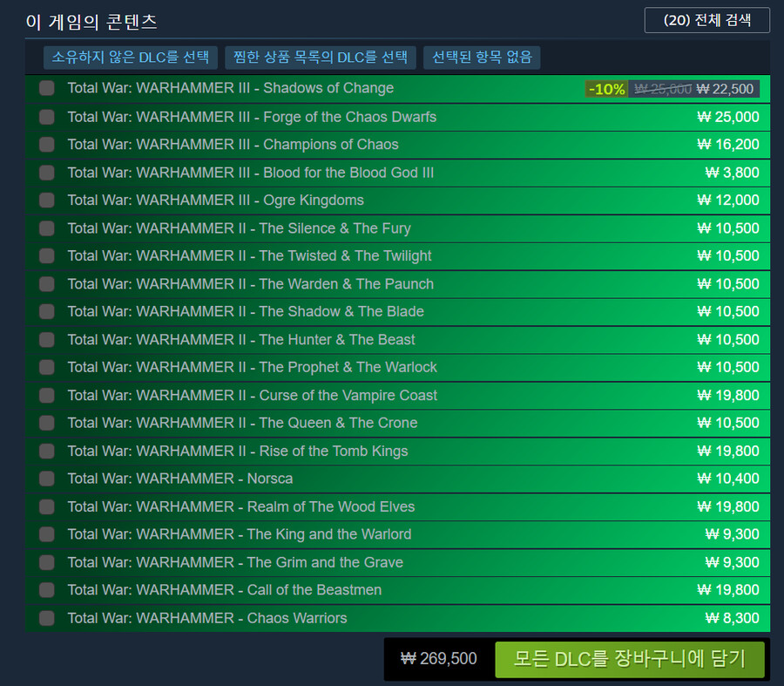Click the ₩ 3,800 price
This screenshot has height=686, width=784.
[732, 173]
